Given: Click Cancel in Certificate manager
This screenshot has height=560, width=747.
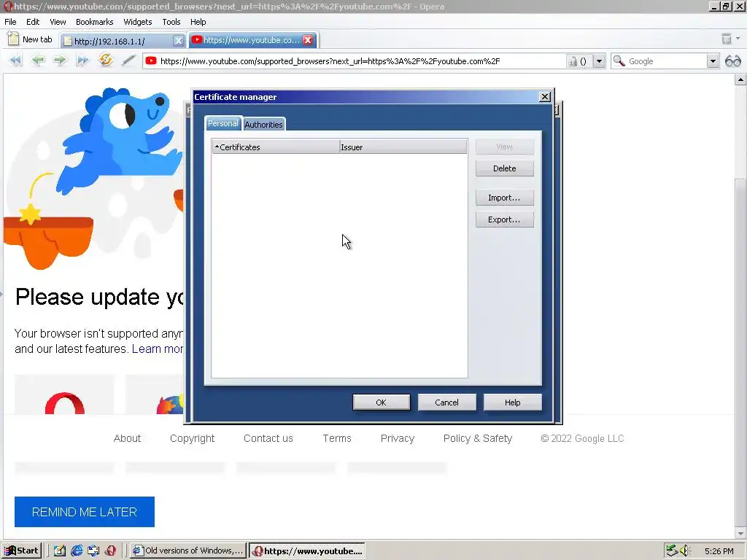Looking at the screenshot, I should coord(447,402).
